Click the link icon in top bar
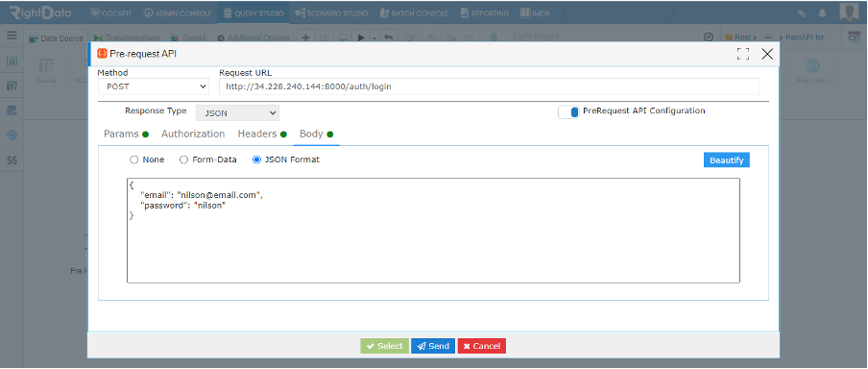 pos(802,13)
